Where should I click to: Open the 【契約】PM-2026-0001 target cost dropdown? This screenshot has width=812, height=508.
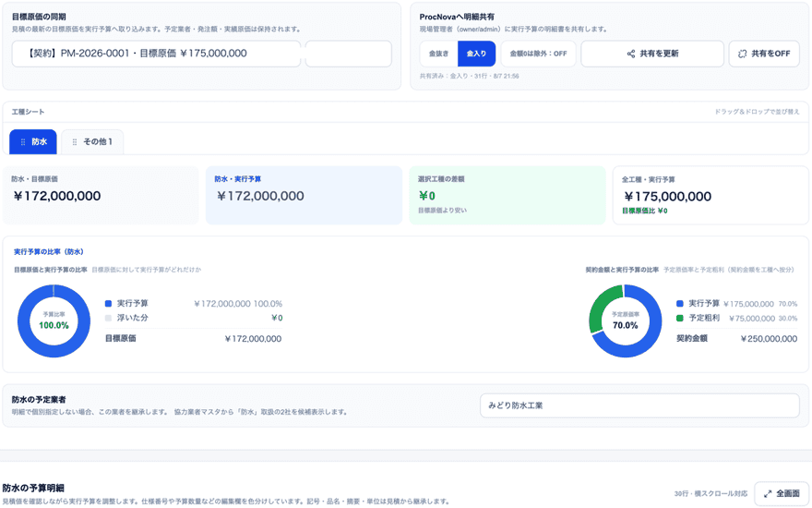tap(156, 54)
